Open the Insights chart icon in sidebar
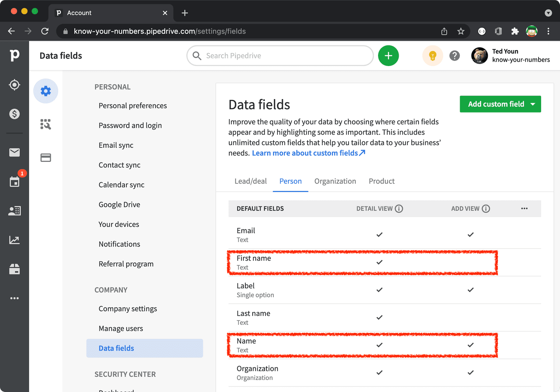 coord(15,240)
